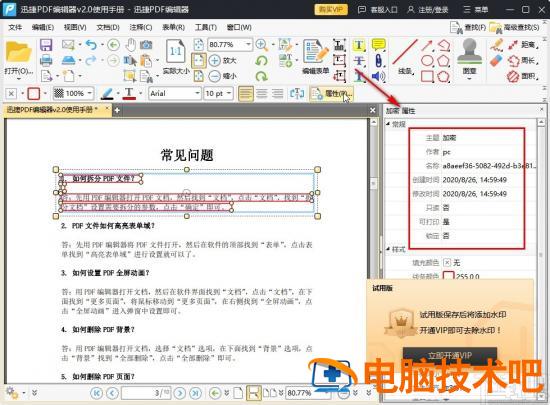
Task: Open the 注释(C) menu
Action: [x=141, y=27]
